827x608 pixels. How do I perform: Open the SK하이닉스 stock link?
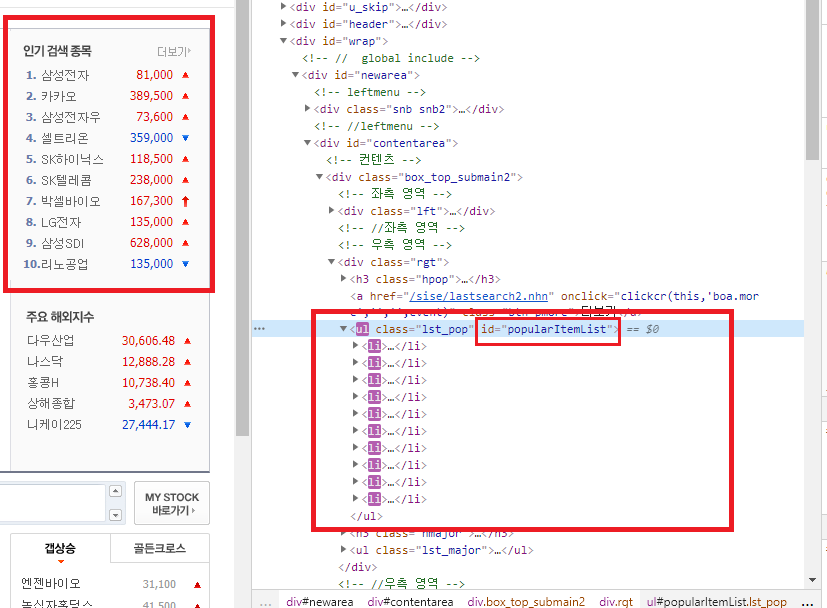point(72,159)
